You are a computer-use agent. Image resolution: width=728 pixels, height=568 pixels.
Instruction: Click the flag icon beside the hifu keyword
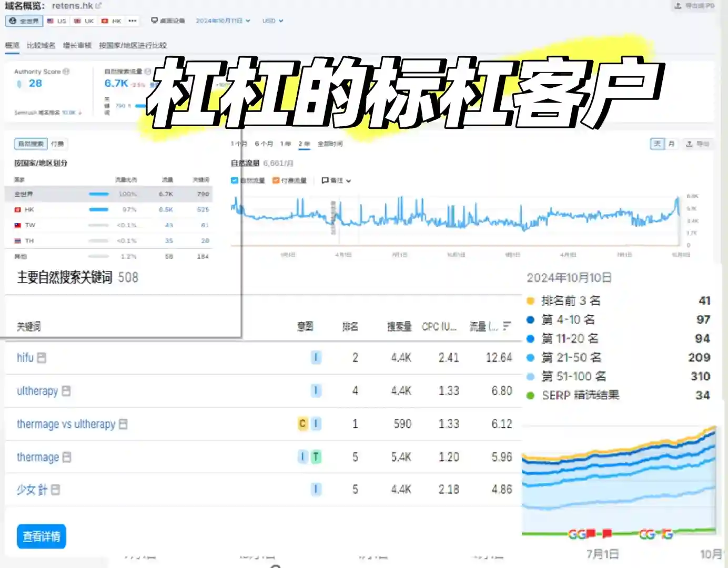click(x=42, y=358)
